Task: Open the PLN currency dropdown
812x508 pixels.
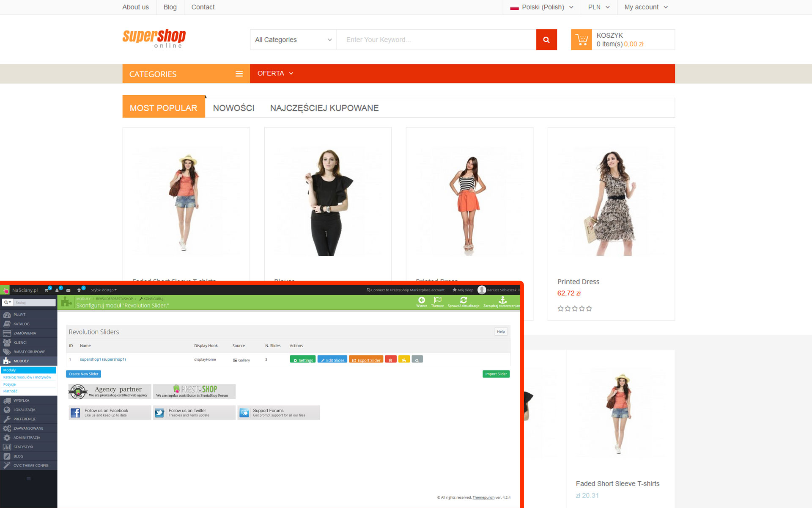Action: coord(599,7)
